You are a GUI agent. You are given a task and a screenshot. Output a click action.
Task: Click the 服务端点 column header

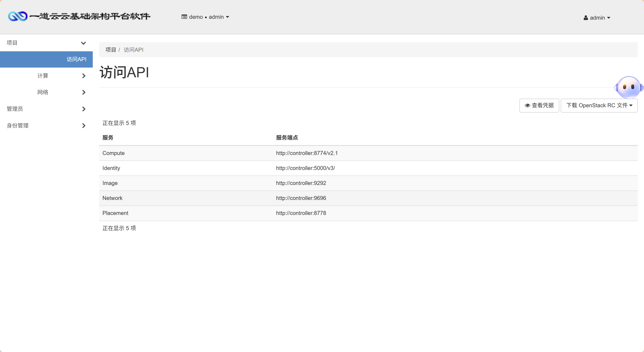tap(287, 137)
